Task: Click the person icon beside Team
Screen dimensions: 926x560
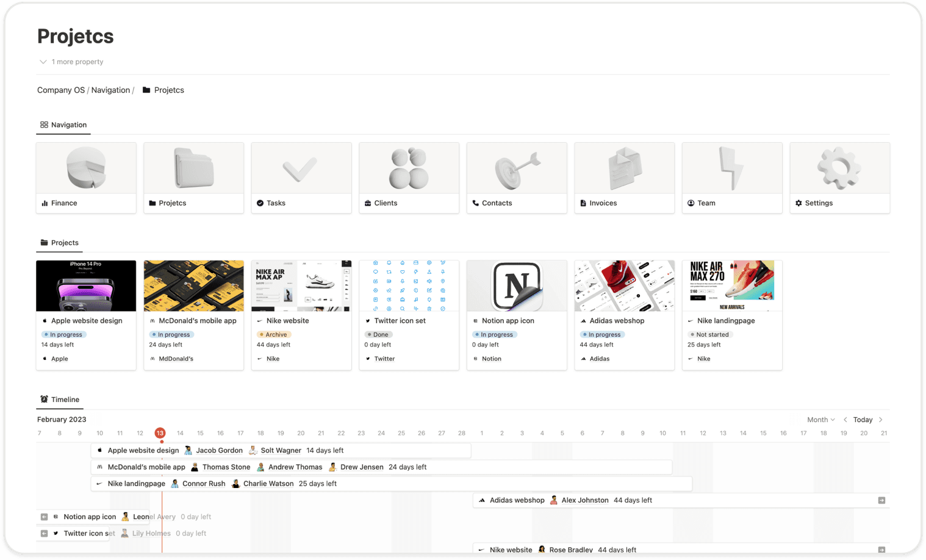Action: point(691,203)
